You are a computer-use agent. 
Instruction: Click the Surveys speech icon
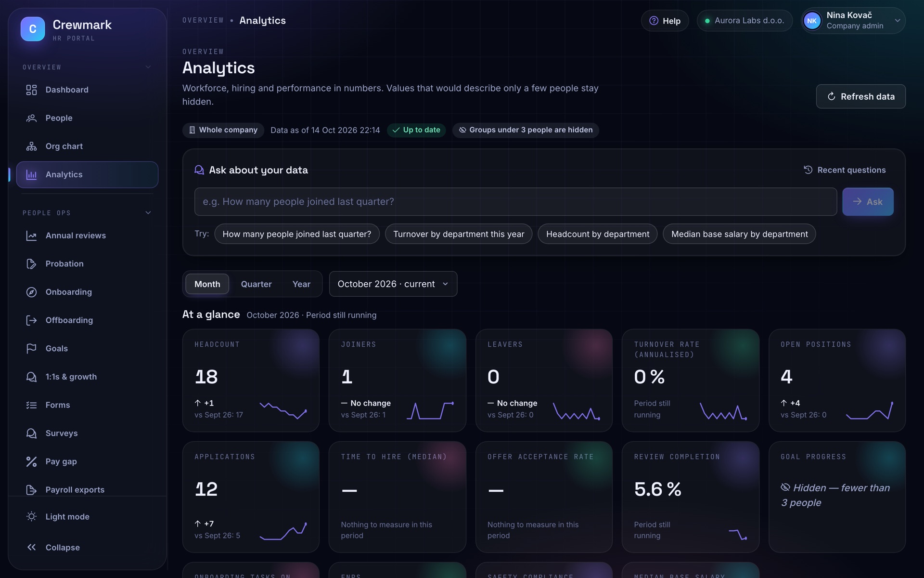(31, 433)
